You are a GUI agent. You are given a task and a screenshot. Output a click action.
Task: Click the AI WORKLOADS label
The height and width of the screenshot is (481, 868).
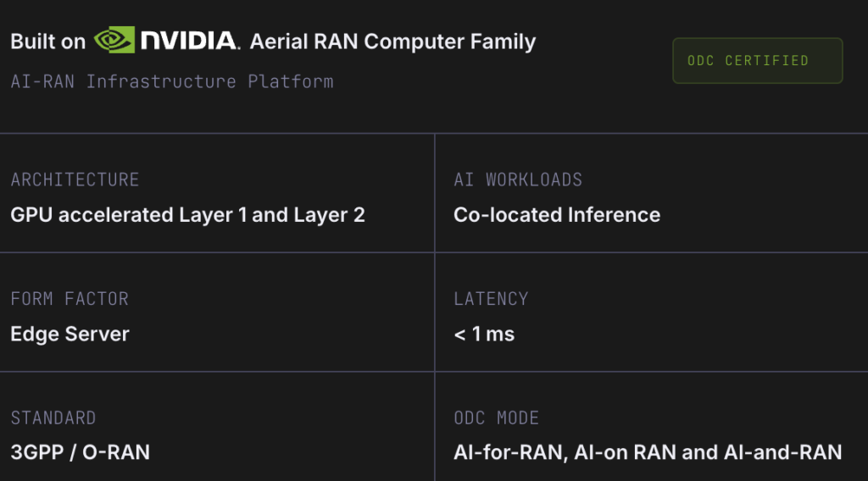(x=518, y=180)
